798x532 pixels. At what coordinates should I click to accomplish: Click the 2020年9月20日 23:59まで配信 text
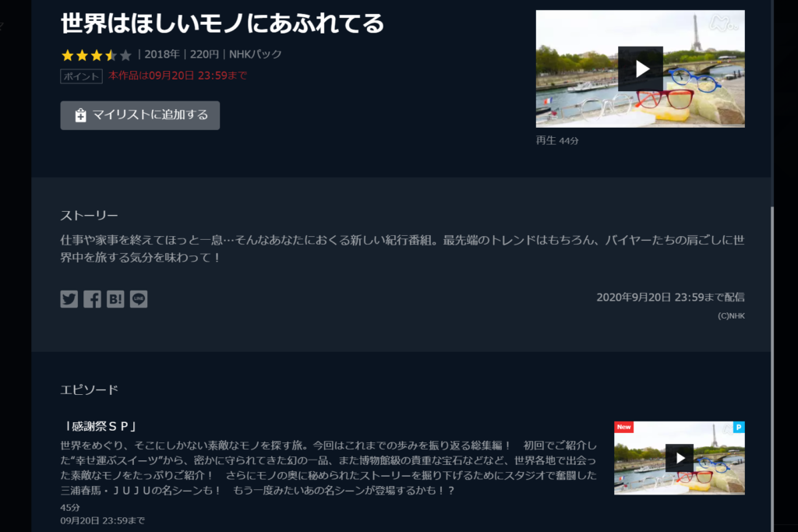(x=670, y=297)
